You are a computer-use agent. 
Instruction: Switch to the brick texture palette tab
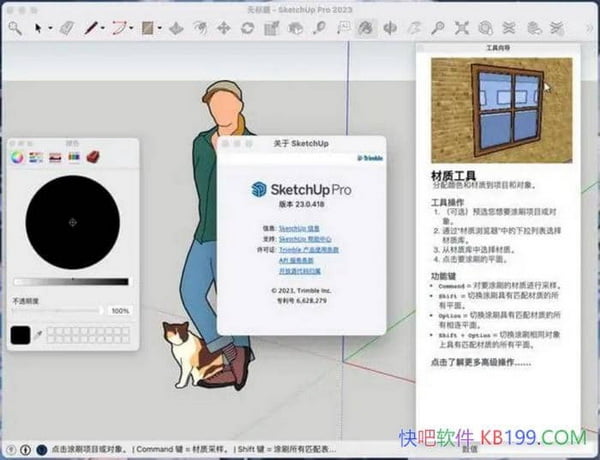pyautogui.click(x=93, y=157)
